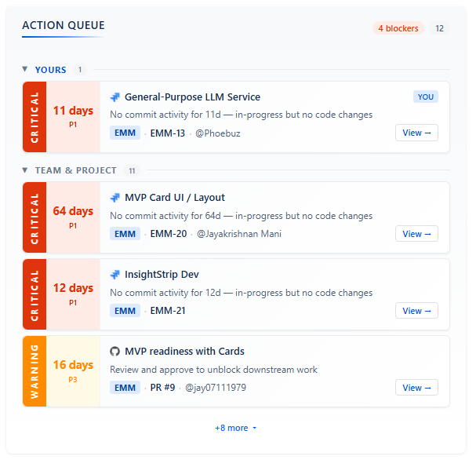
Task: Collapse the TEAM & PROJECT section triangle
Action: [x=25, y=170]
